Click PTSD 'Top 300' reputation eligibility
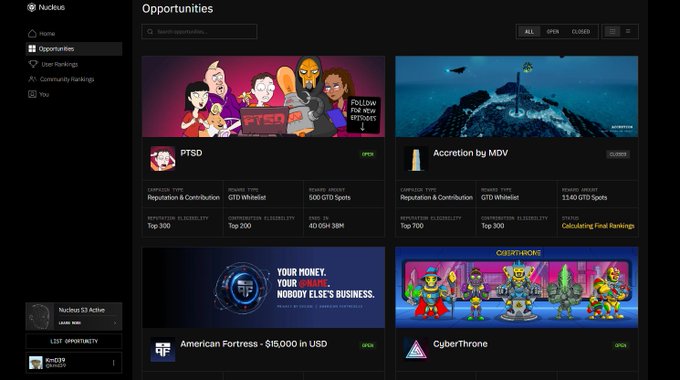The image size is (680, 380). click(159, 226)
